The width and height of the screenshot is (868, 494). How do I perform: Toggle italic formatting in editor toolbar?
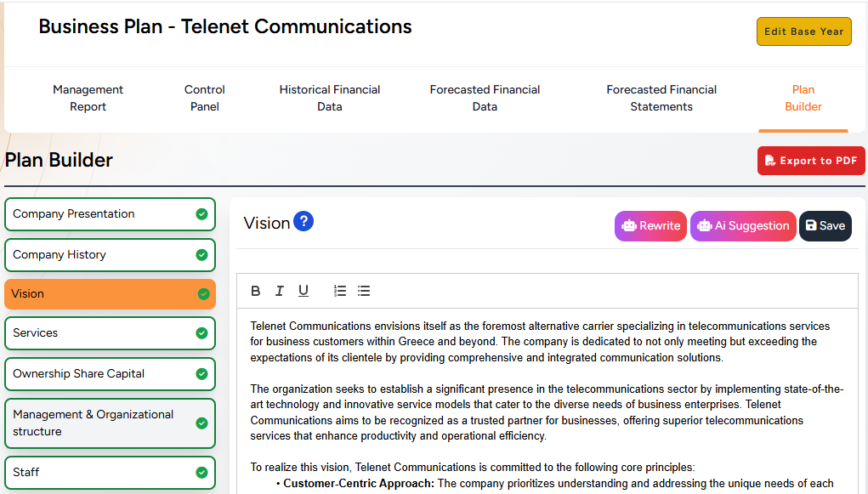pyautogui.click(x=280, y=291)
